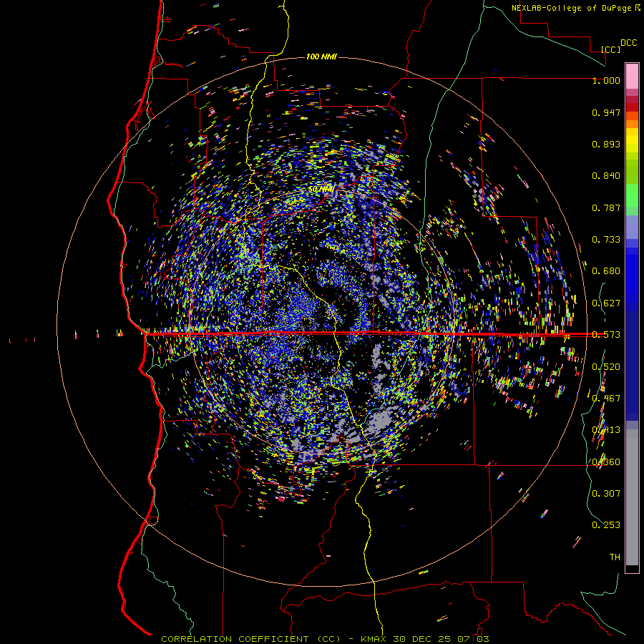Viewport: 644px width, 644px height.
Task: Click the 0.680 legend value
Action: pyautogui.click(x=606, y=271)
